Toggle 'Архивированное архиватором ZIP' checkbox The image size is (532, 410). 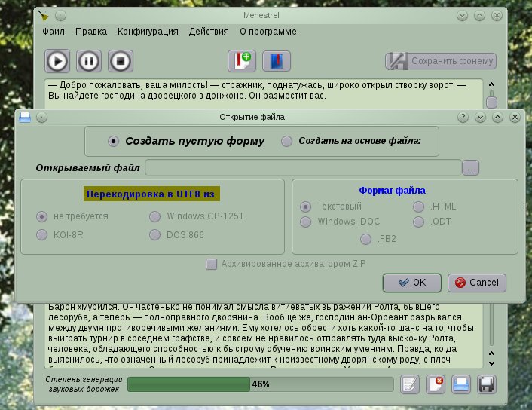coord(212,264)
